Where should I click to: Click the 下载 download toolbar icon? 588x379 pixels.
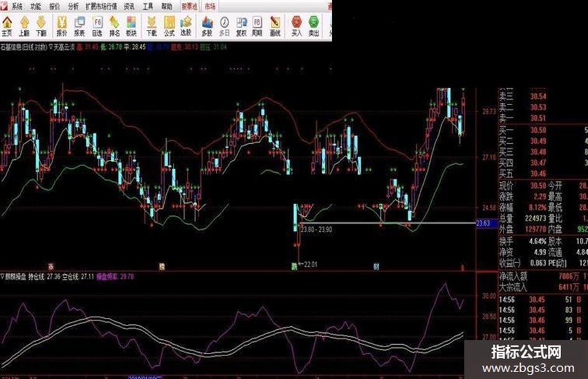click(151, 26)
